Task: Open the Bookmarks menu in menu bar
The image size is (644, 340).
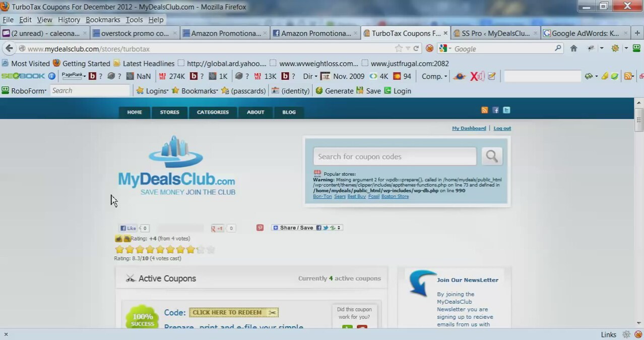Action: tap(103, 20)
